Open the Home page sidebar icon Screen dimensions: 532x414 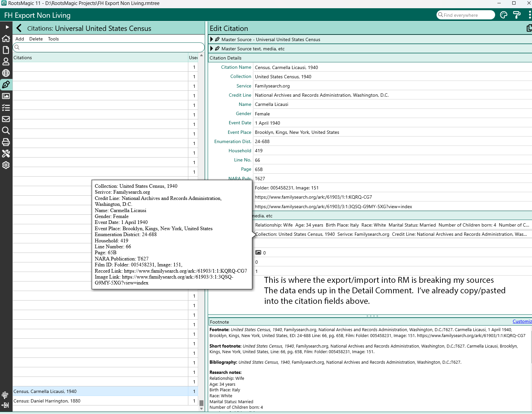(x=6, y=38)
